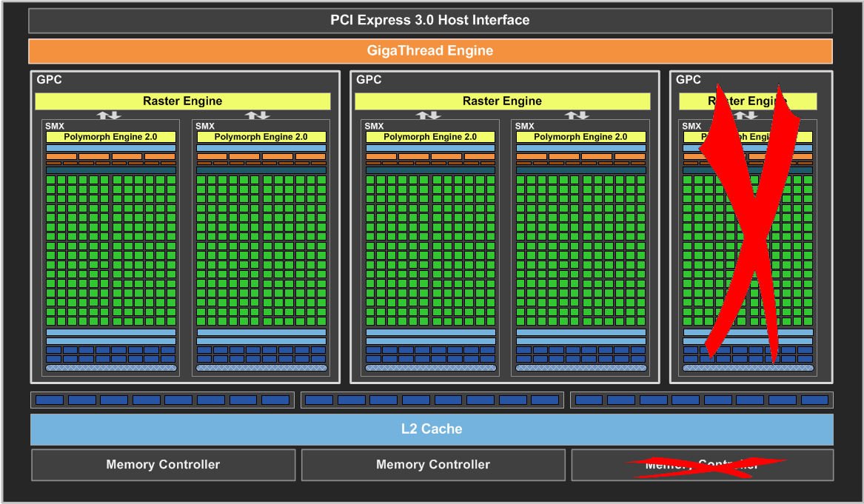Click the leftmost Memory Controller block

point(163,464)
